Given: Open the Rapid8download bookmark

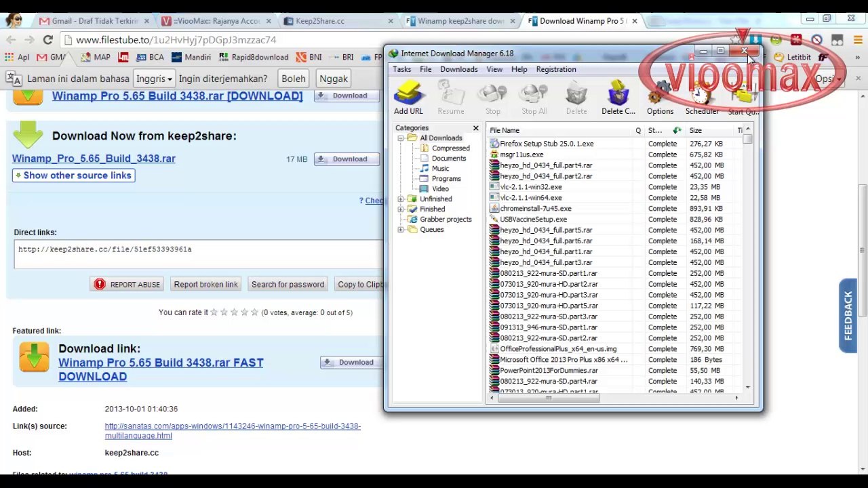Looking at the screenshot, I should (x=254, y=58).
